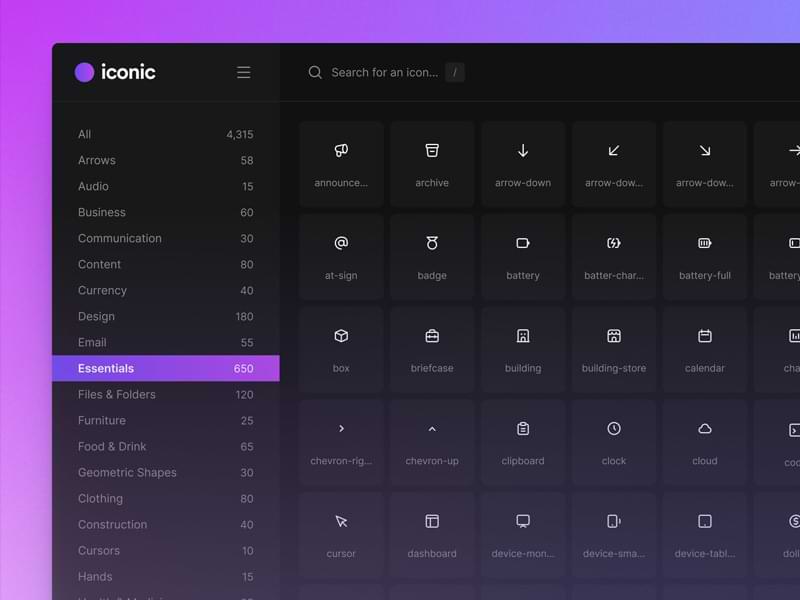Open the Design category
Viewport: 800px width, 600px height.
point(96,316)
